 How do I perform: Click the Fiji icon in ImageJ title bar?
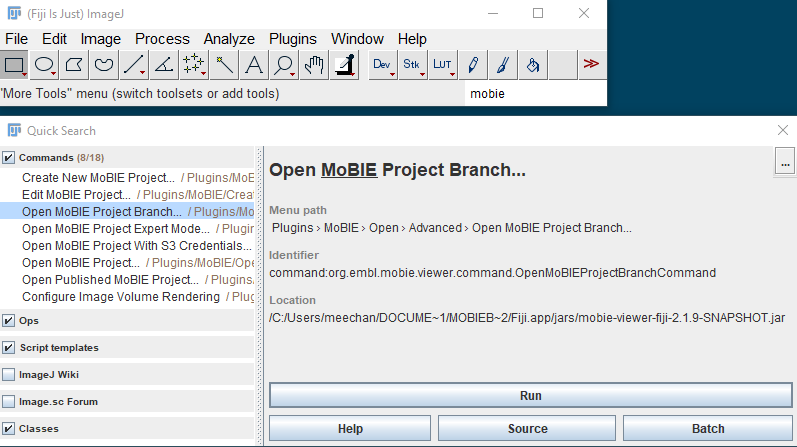(14, 13)
